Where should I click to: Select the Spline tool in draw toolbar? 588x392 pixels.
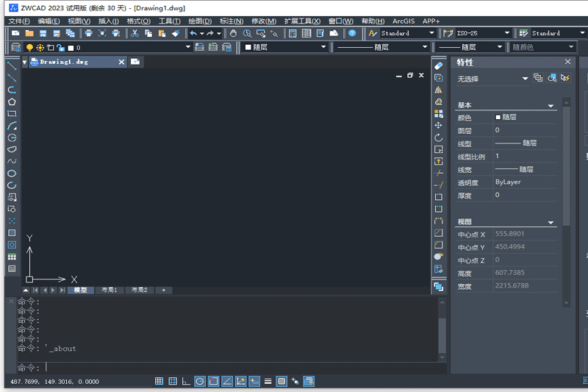click(x=12, y=161)
